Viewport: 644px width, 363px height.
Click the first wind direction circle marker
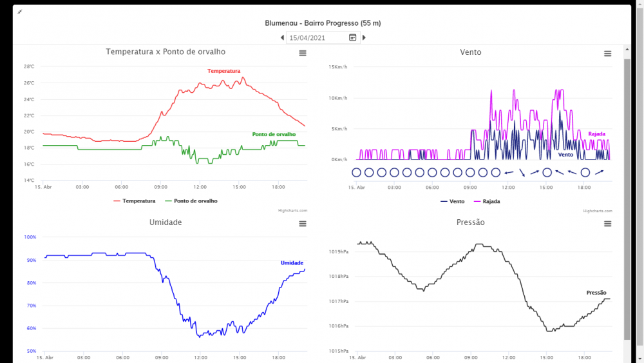pyautogui.click(x=356, y=172)
